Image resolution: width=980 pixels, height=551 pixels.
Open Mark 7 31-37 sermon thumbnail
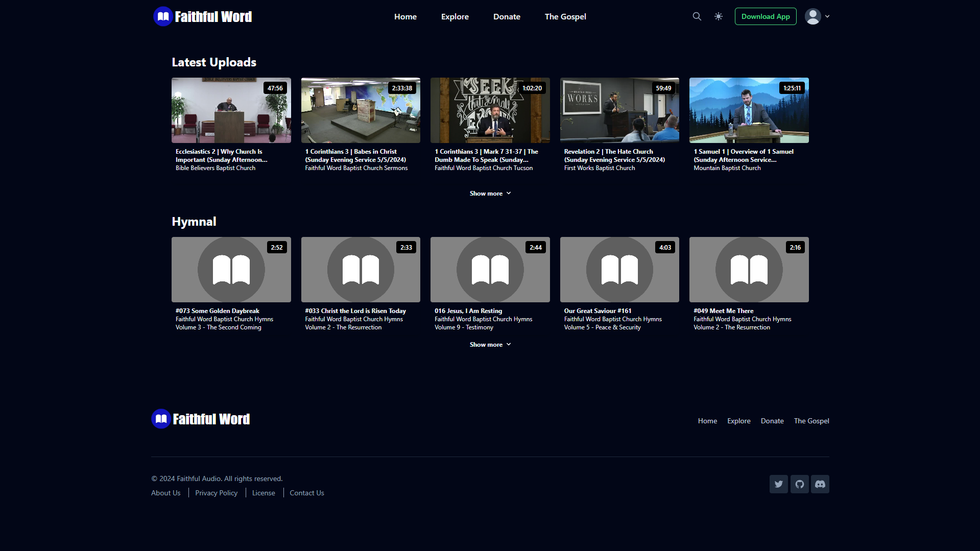pos(490,110)
